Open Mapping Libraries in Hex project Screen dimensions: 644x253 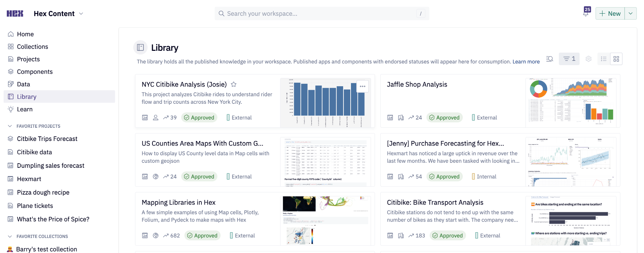click(179, 203)
